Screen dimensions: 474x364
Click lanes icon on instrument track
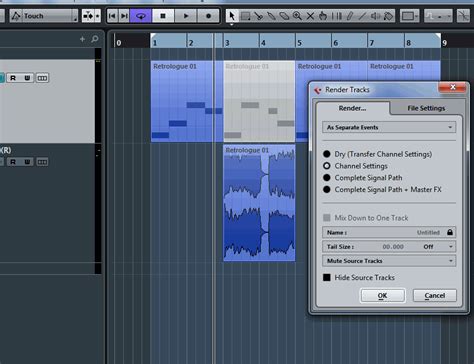(42, 78)
